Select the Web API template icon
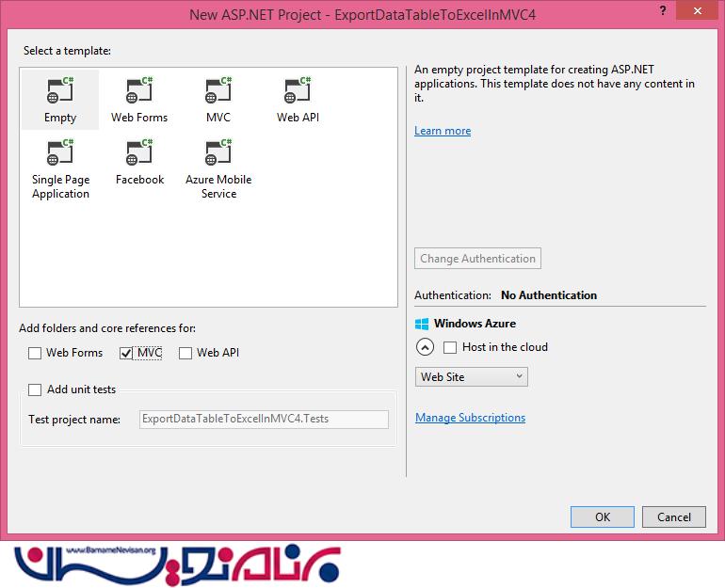725x588 pixels. click(x=298, y=92)
